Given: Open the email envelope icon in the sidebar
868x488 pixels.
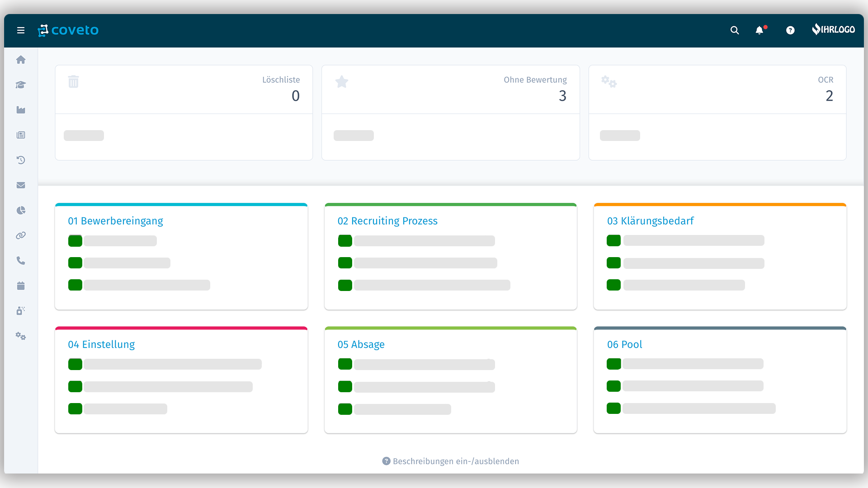Looking at the screenshot, I should point(21,185).
